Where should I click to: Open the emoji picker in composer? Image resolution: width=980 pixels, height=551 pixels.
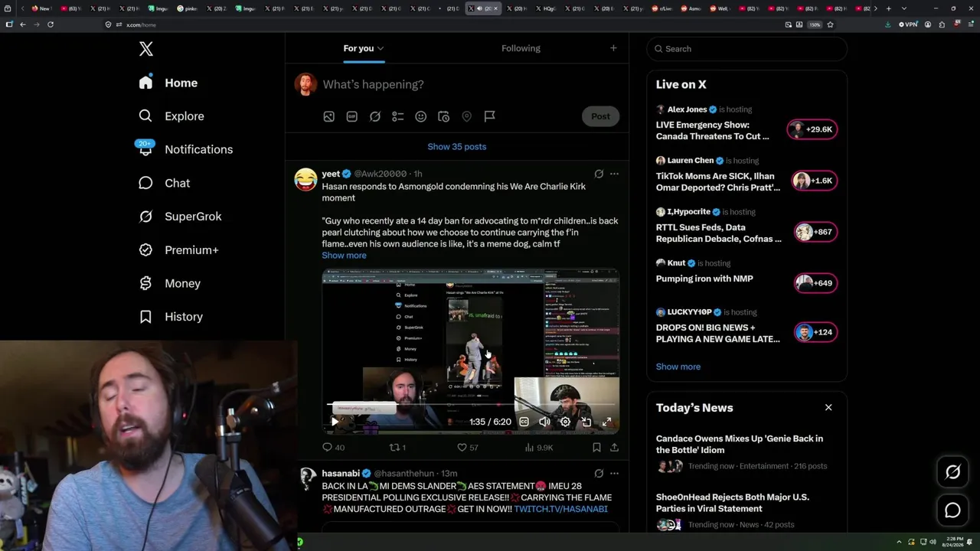click(x=420, y=116)
